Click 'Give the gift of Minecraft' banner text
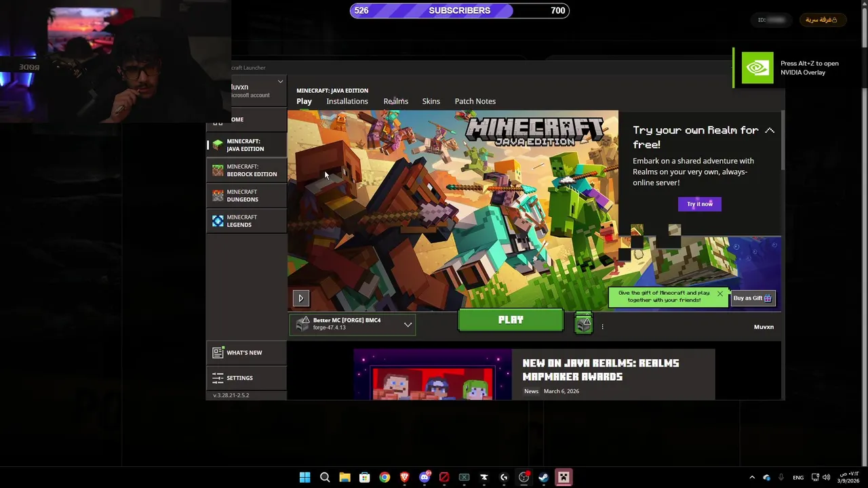868x488 pixels. tap(664, 296)
